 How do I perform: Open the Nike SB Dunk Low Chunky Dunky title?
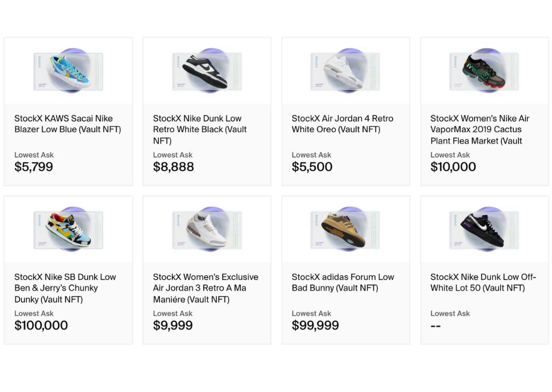65,288
